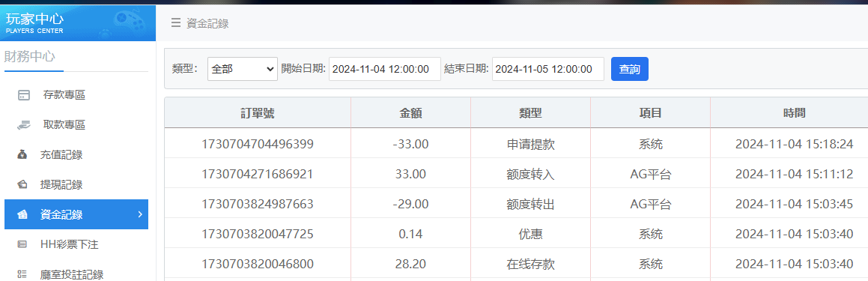Click the 33.00 amount in 额度转入 row
The width and height of the screenshot is (868, 281).
click(x=410, y=174)
